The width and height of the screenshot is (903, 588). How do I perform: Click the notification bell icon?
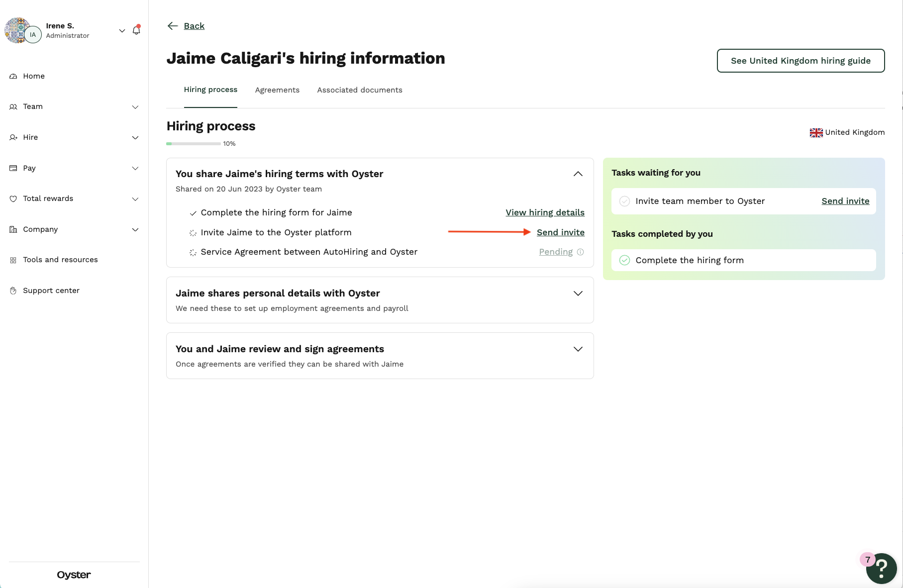(x=136, y=30)
